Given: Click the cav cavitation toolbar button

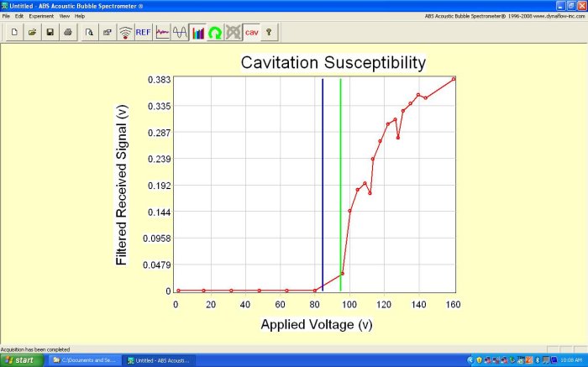Looking at the screenshot, I should [x=251, y=33].
